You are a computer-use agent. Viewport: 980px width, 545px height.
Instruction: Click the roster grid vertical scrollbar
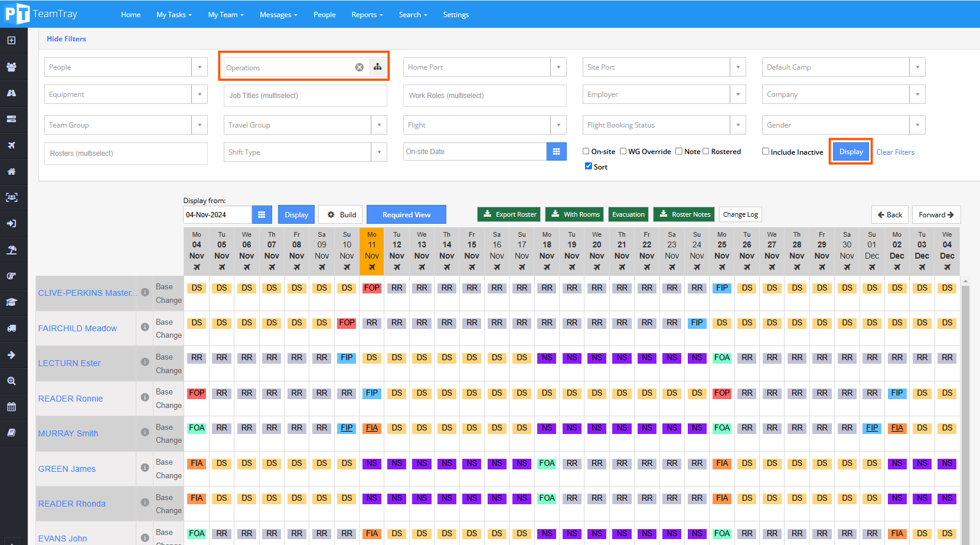[x=965, y=410]
